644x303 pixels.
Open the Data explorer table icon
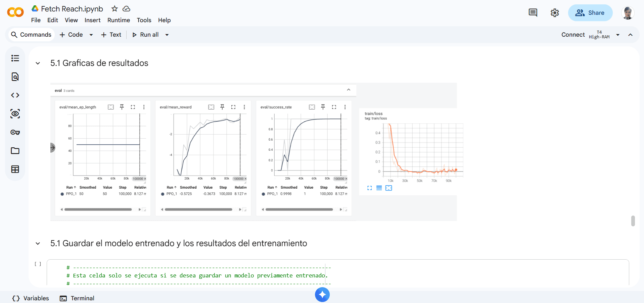pyautogui.click(x=15, y=169)
